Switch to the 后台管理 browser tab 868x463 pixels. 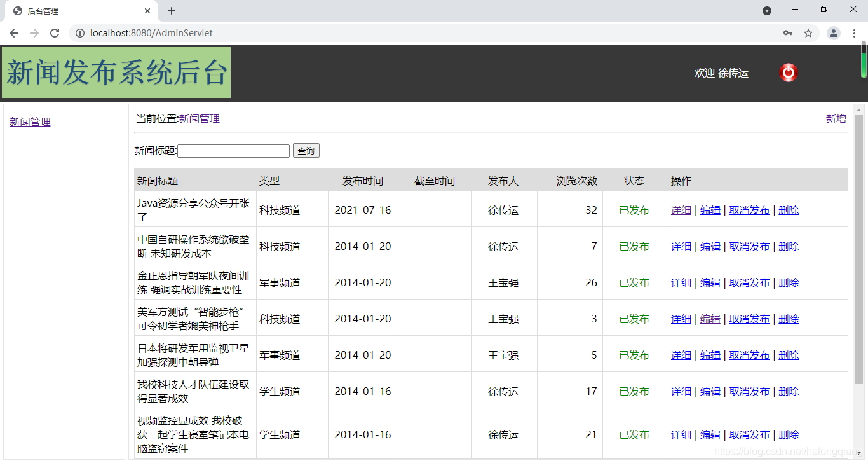tap(76, 10)
